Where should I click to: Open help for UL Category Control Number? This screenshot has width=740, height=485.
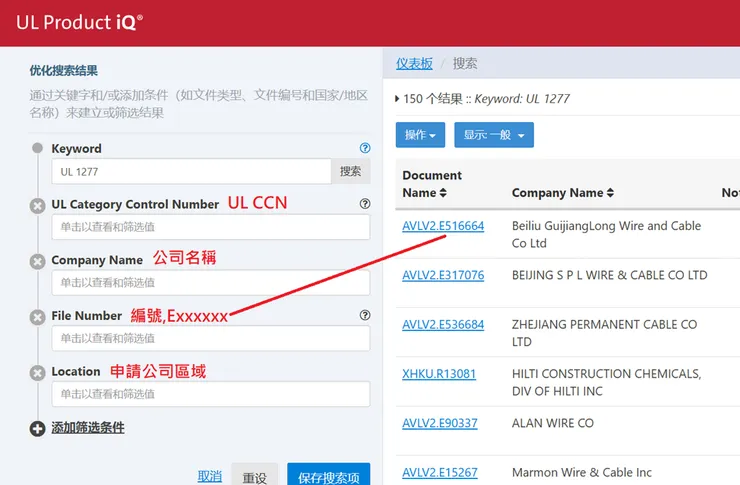tap(365, 204)
